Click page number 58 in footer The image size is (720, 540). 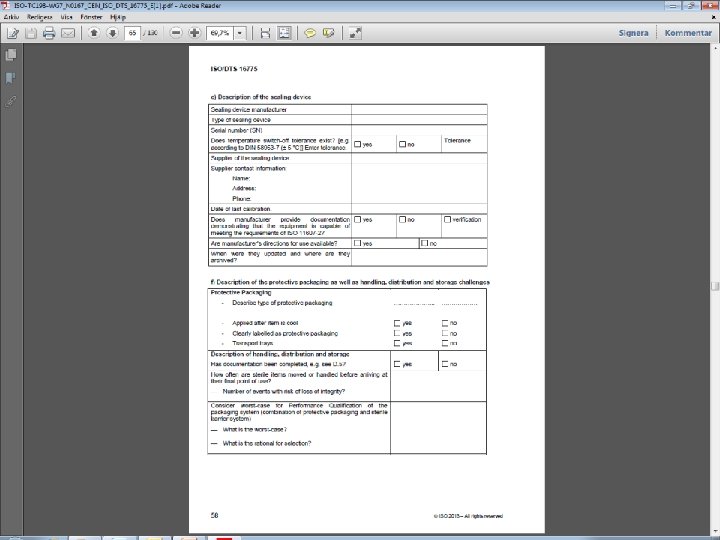214,515
